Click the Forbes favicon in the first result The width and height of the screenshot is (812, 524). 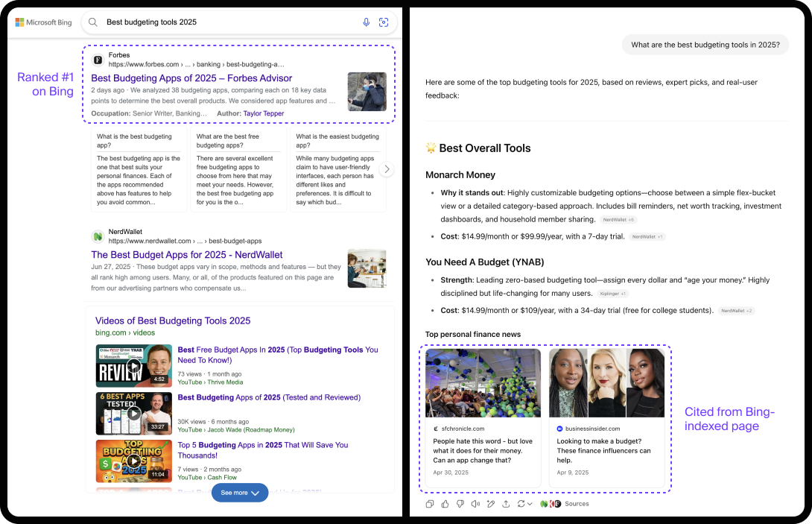[x=98, y=60]
